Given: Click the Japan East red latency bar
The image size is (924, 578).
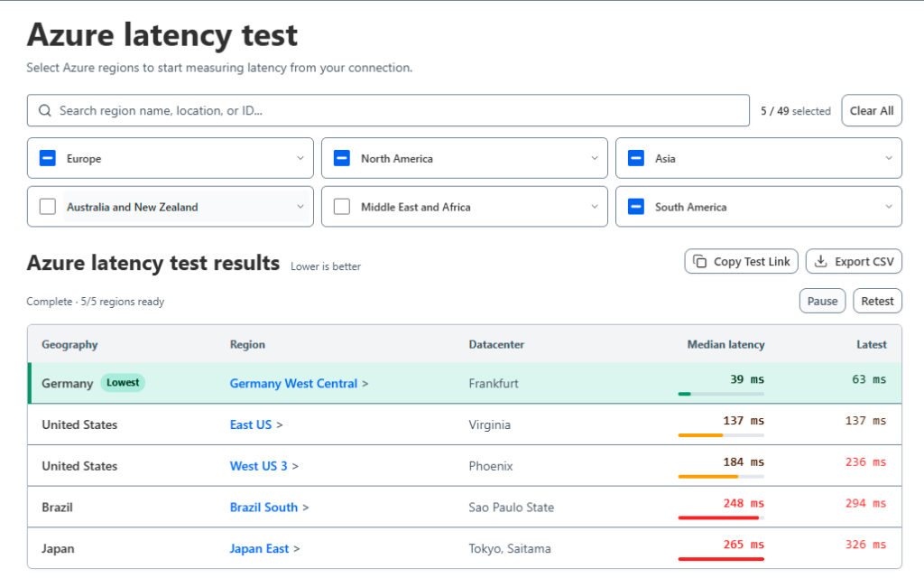Looking at the screenshot, I should coord(721,558).
